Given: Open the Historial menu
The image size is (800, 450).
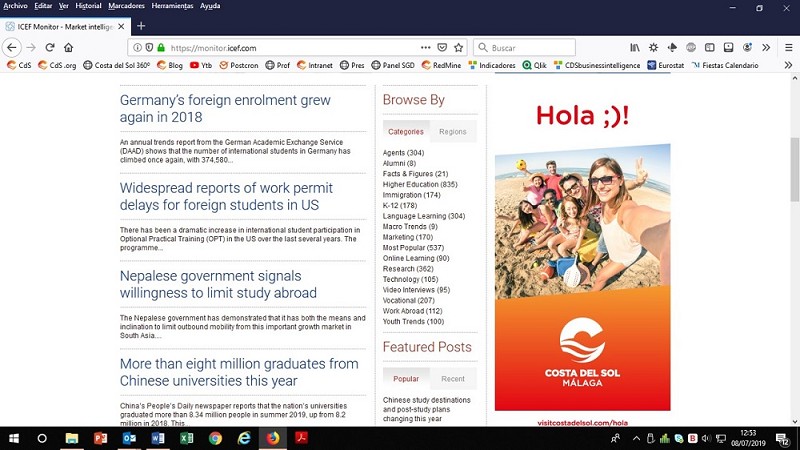Looking at the screenshot, I should point(90,6).
